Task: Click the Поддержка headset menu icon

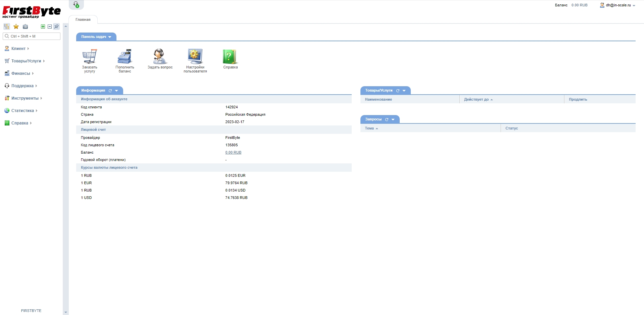Action: coord(7,86)
